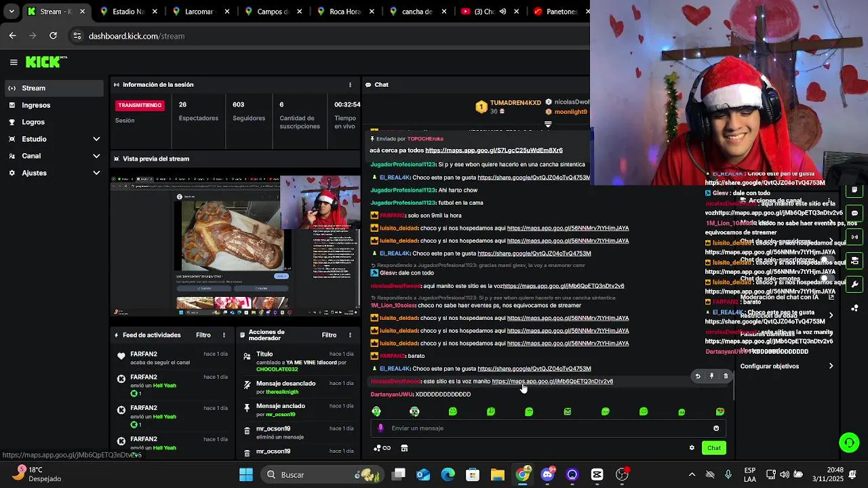Open Información de la sesión options menu
This screenshot has height=488, width=868.
pyautogui.click(x=350, y=85)
